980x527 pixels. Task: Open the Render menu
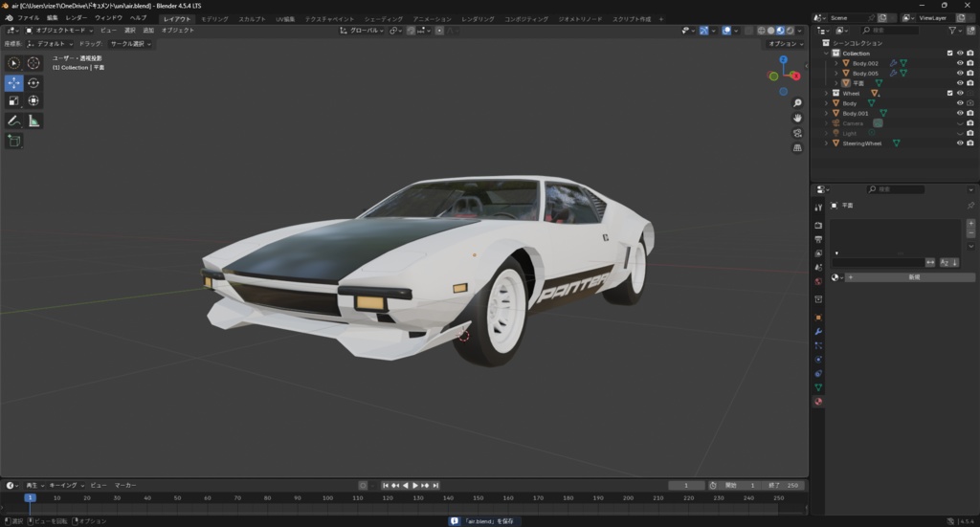tap(77, 18)
